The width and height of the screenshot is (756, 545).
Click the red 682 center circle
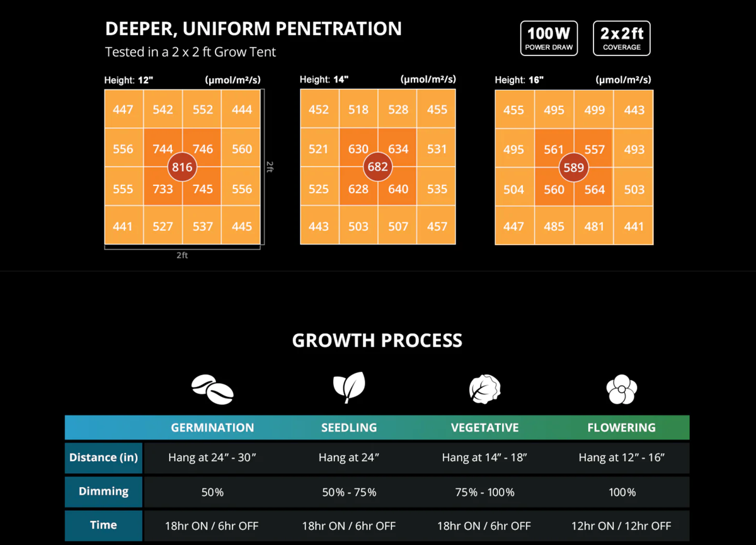coord(378,168)
